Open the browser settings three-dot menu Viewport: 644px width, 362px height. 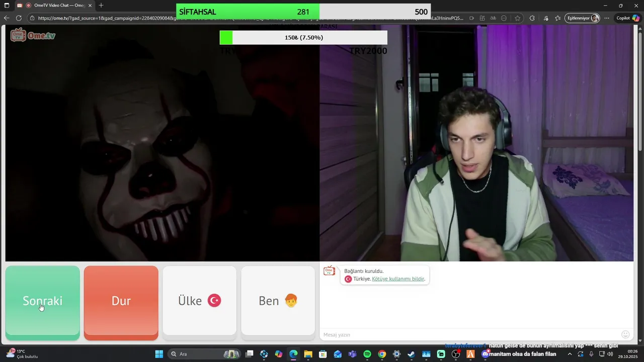607,18
